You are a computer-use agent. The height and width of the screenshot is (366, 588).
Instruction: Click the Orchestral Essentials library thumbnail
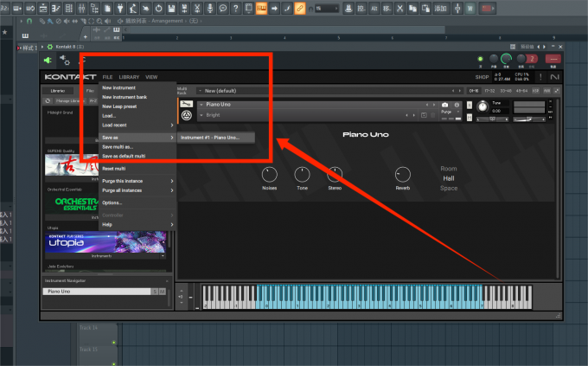[x=72, y=203]
